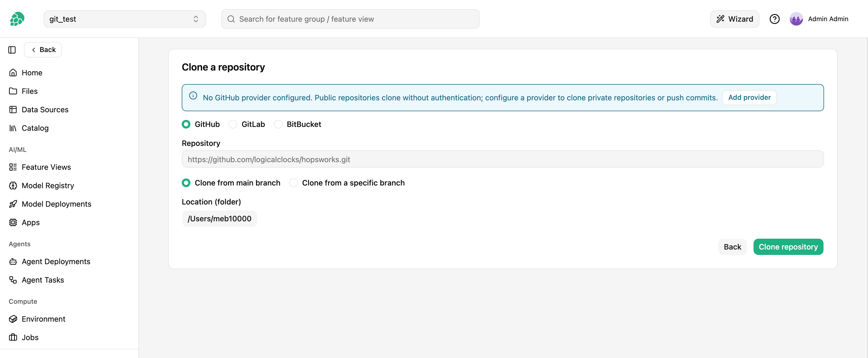
Task: Toggle the sidebar collapse icon
Action: click(12, 50)
